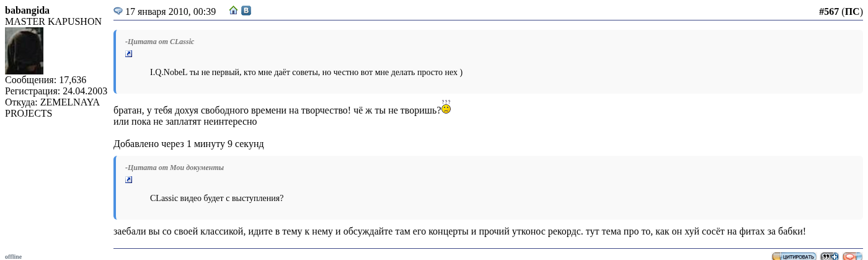Image resolution: width=868 pixels, height=260 pixels.
Task: Click the confused smiley emoticon
Action: (x=446, y=108)
